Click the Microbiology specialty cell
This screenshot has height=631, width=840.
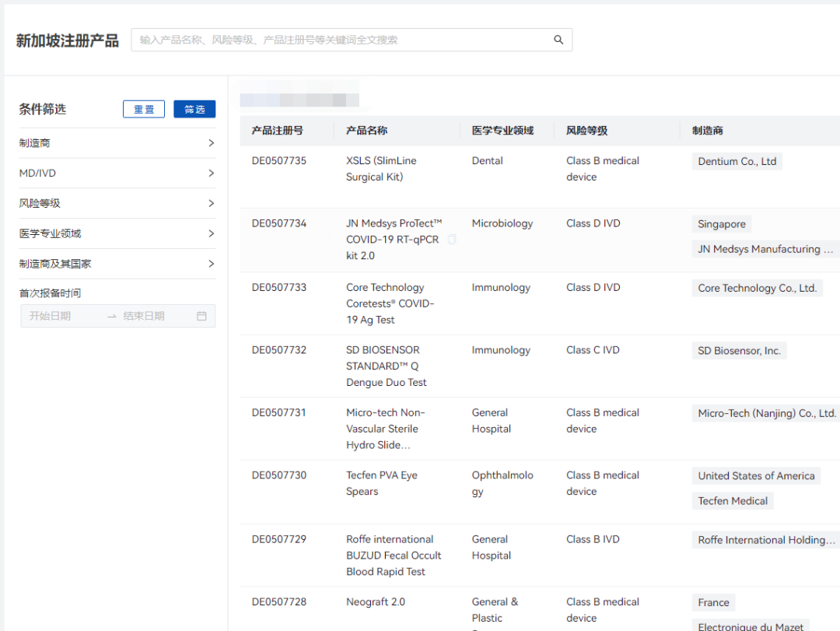coord(502,223)
